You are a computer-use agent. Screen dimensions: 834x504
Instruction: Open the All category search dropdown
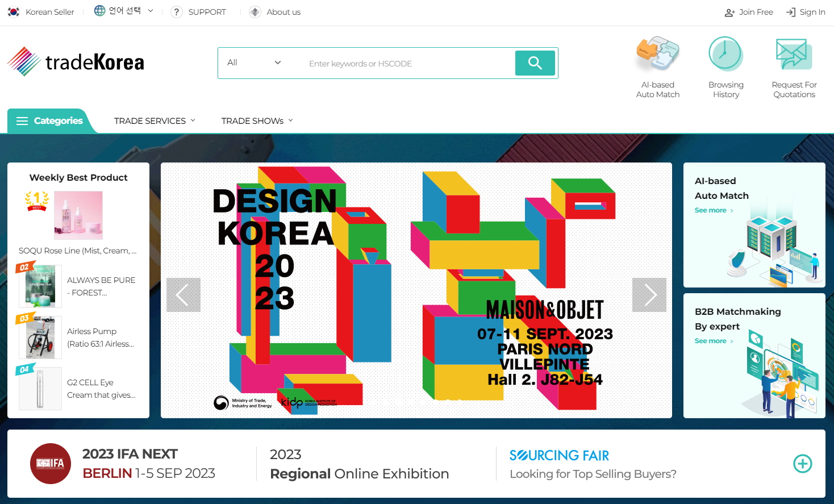(254, 63)
